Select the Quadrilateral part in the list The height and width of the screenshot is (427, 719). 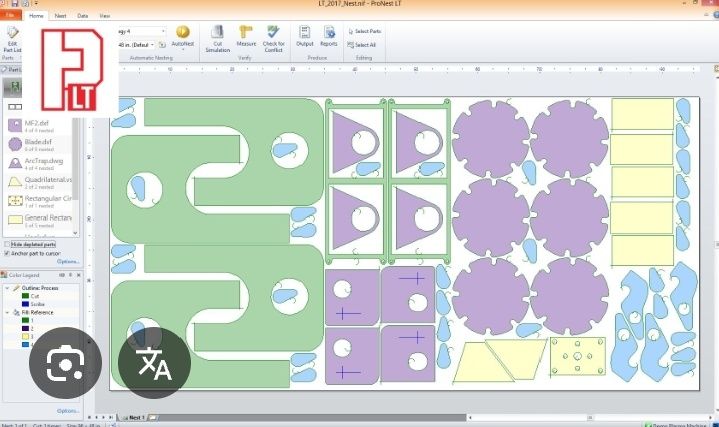tap(39, 182)
